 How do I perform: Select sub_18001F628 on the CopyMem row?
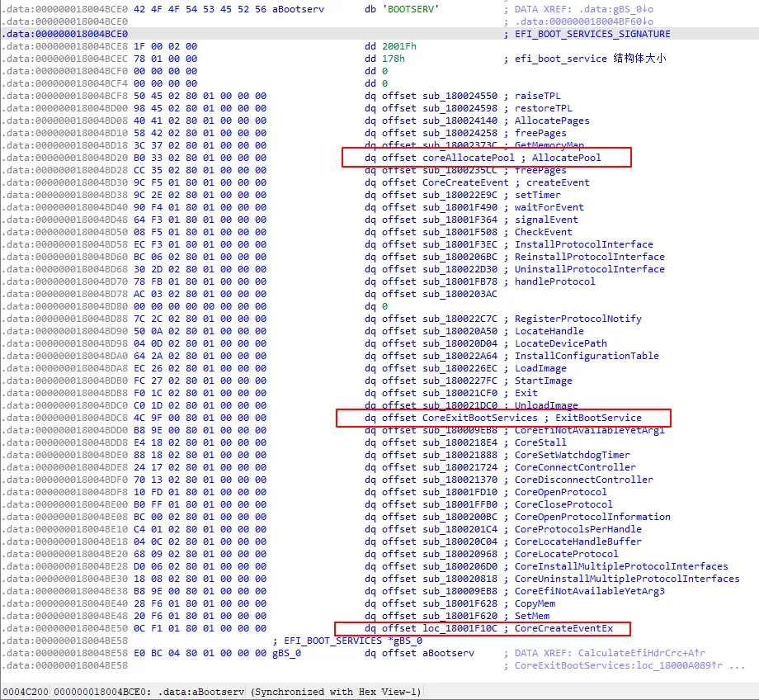point(460,603)
